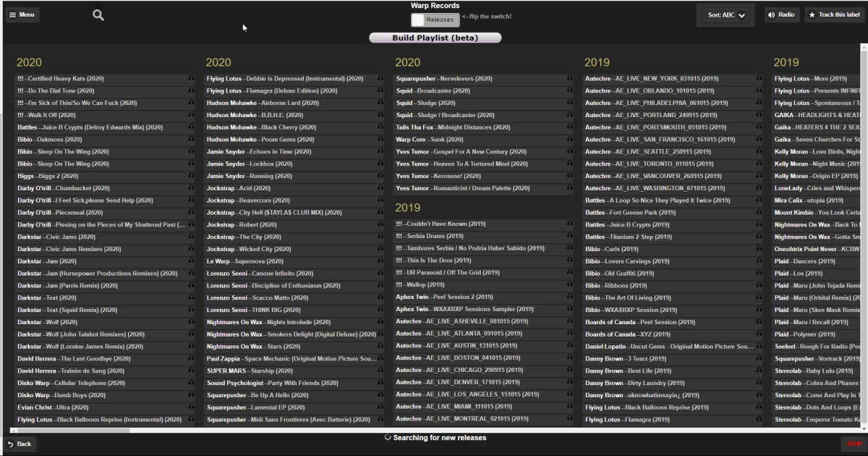
Task: Click headphones icon for Jamie Snyder Lockbox
Action: [x=380, y=164]
